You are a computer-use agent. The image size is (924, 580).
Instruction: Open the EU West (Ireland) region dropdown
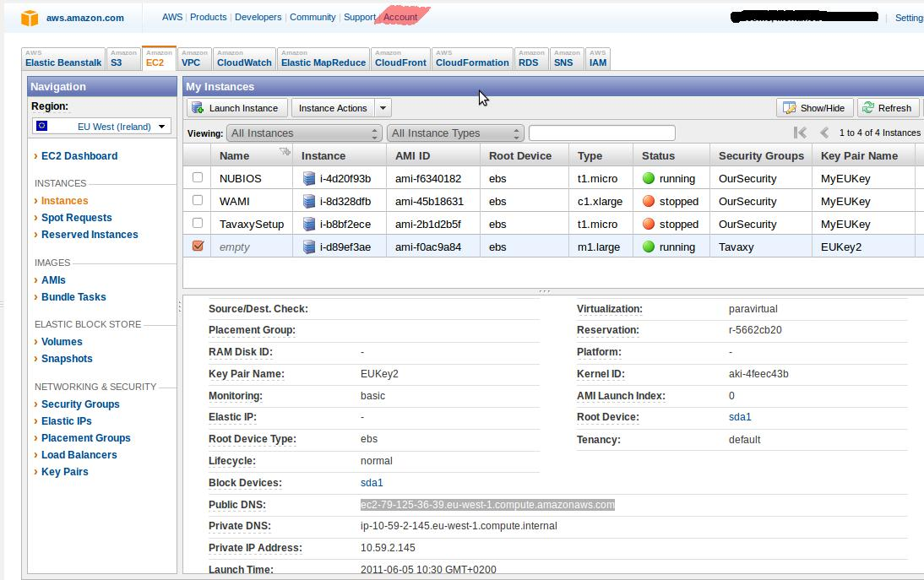point(102,126)
